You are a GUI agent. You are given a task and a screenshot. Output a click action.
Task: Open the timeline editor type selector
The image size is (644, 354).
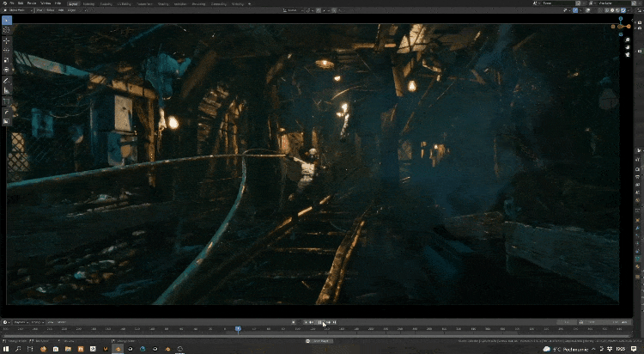(x=6, y=322)
